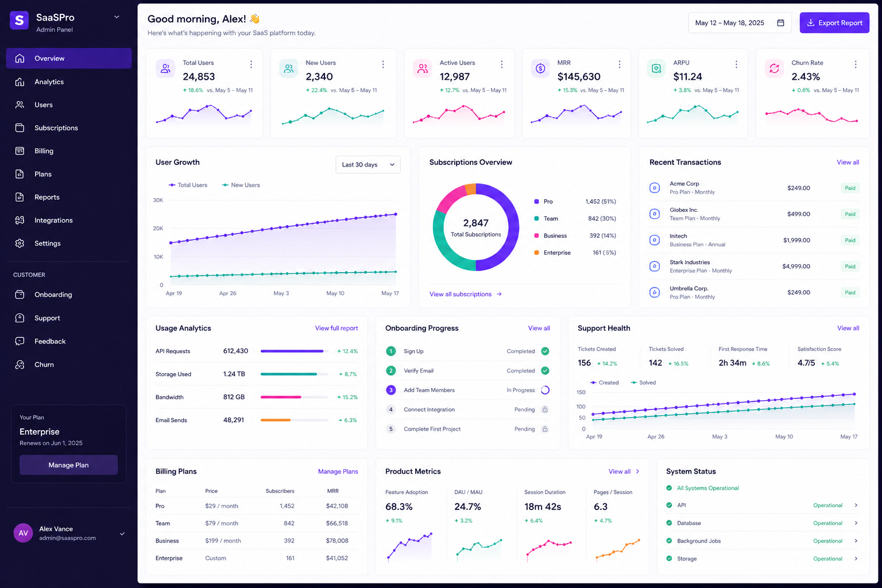Screen dimensions: 882x588
Task: Open the Billing section in the sidebar
Action: click(69, 151)
